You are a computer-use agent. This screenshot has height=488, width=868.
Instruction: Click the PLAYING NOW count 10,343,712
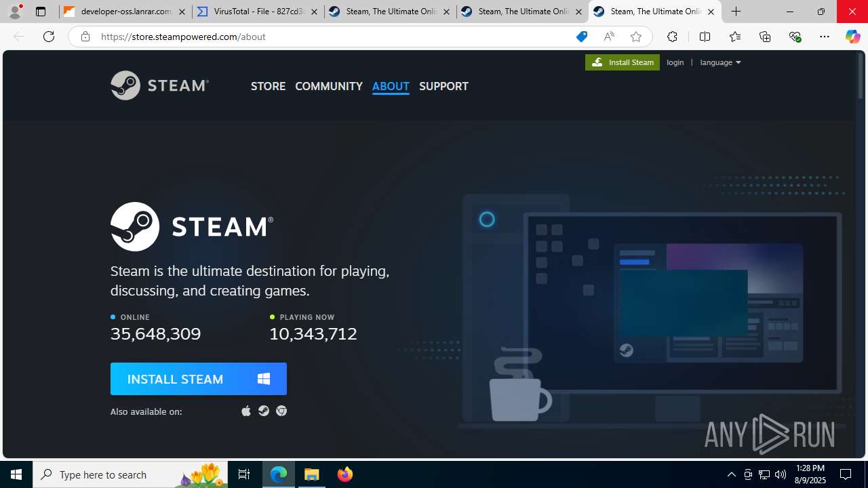pos(313,333)
